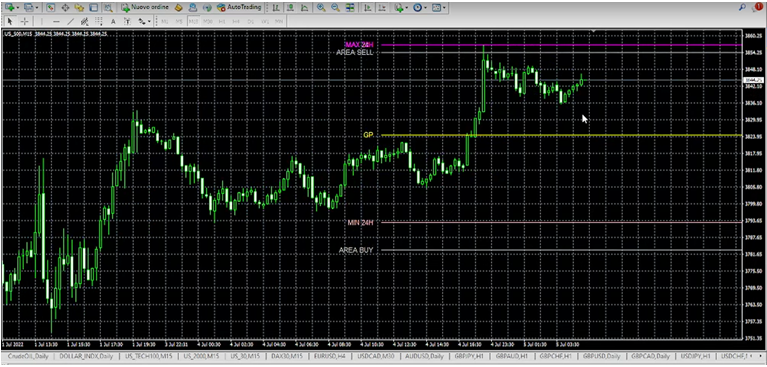767x367 pixels.
Task: Switch chart to line chart style
Action: [305, 8]
